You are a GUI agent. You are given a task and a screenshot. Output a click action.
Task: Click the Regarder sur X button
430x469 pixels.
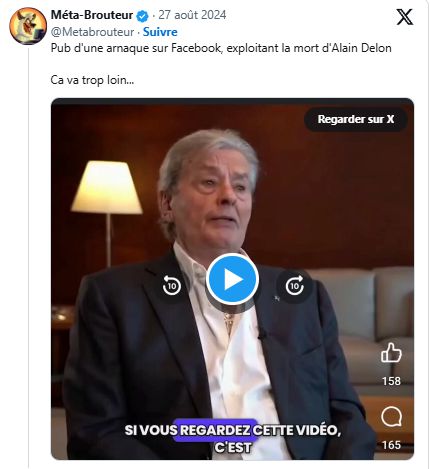point(356,119)
